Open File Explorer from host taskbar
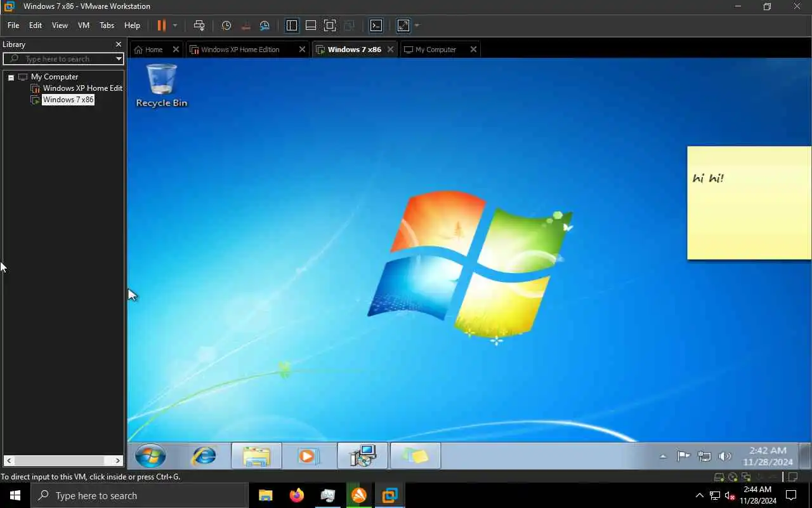This screenshot has height=508, width=812. 266,495
